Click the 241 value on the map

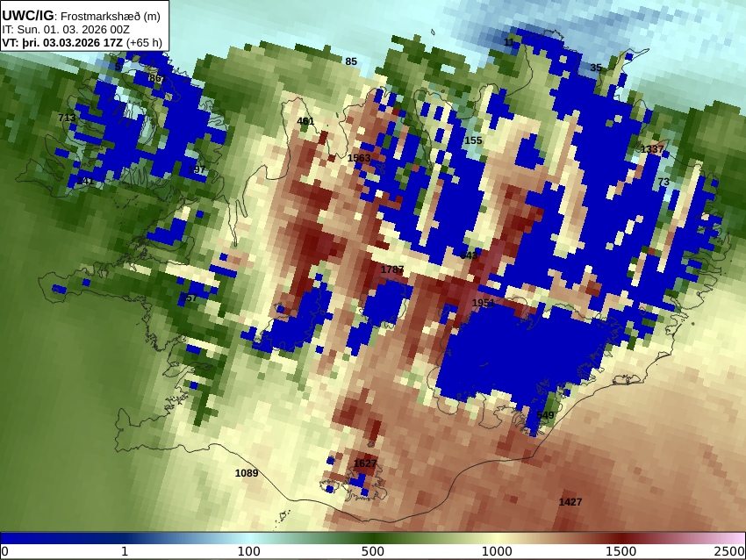[x=85, y=181]
